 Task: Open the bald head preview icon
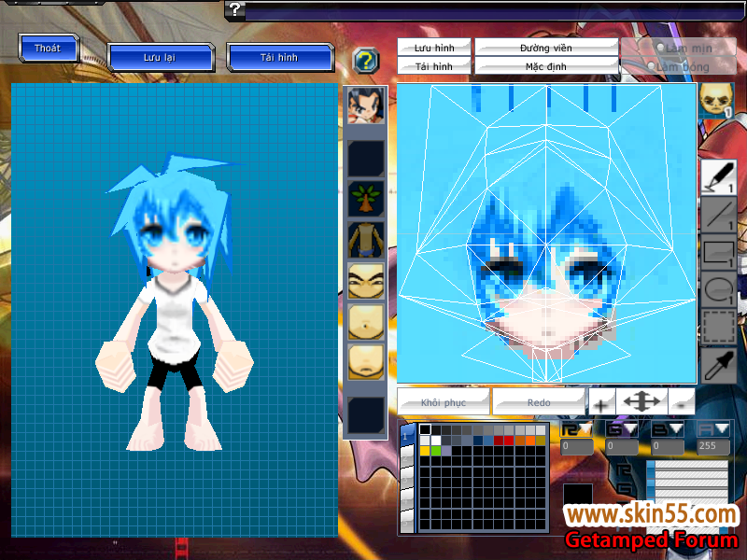[x=716, y=100]
